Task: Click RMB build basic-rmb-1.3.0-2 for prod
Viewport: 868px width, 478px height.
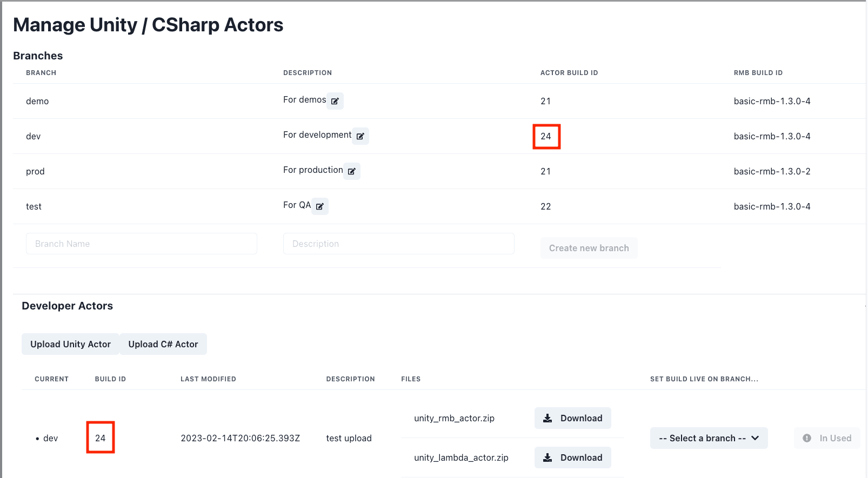Action: point(772,171)
